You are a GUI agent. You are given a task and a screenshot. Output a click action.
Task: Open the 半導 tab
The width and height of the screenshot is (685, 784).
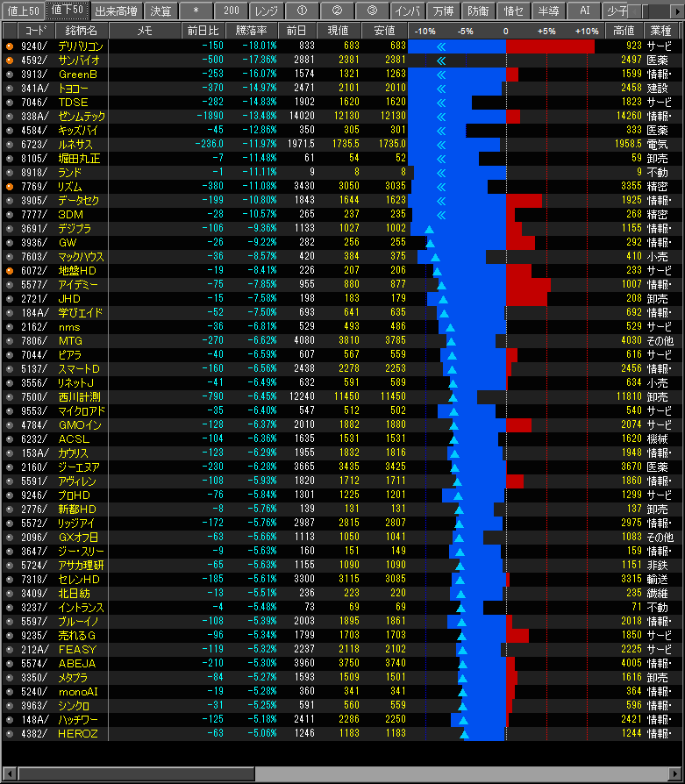548,11
